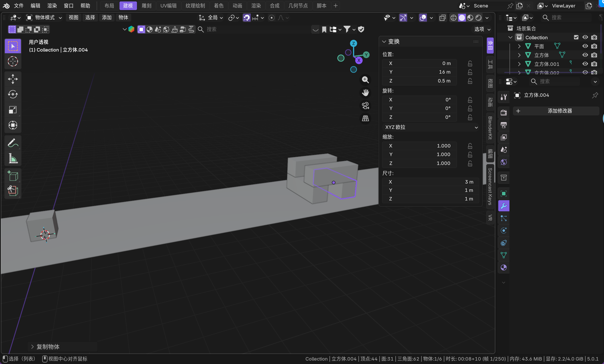604x364 pixels.
Task: Select the 3D Cursor tool
Action: pos(13,62)
